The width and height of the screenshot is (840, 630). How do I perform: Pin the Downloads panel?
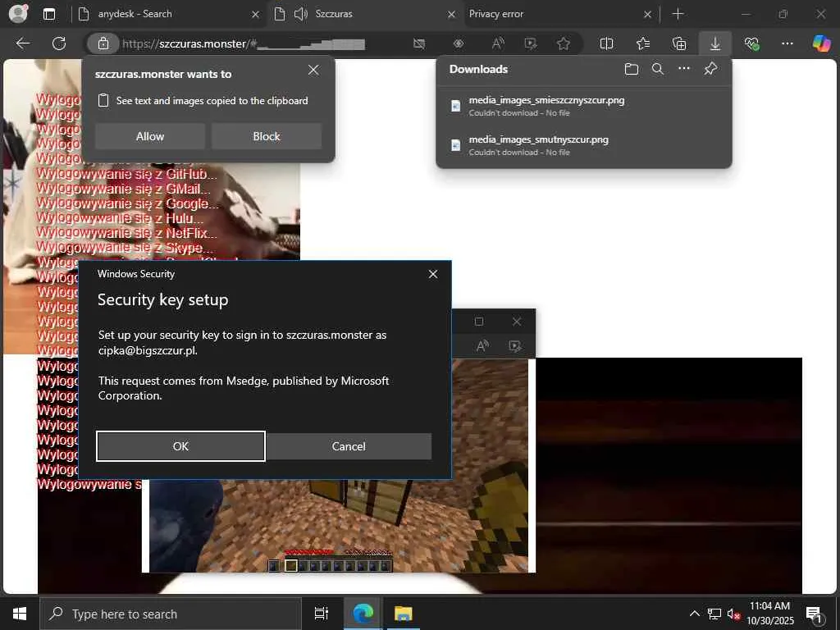(710, 69)
